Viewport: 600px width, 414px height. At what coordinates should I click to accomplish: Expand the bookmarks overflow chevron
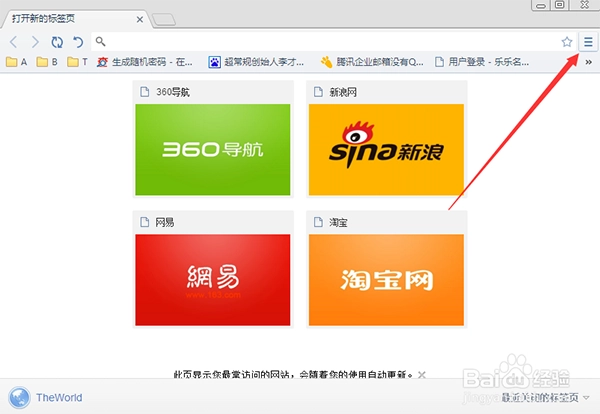click(x=588, y=62)
